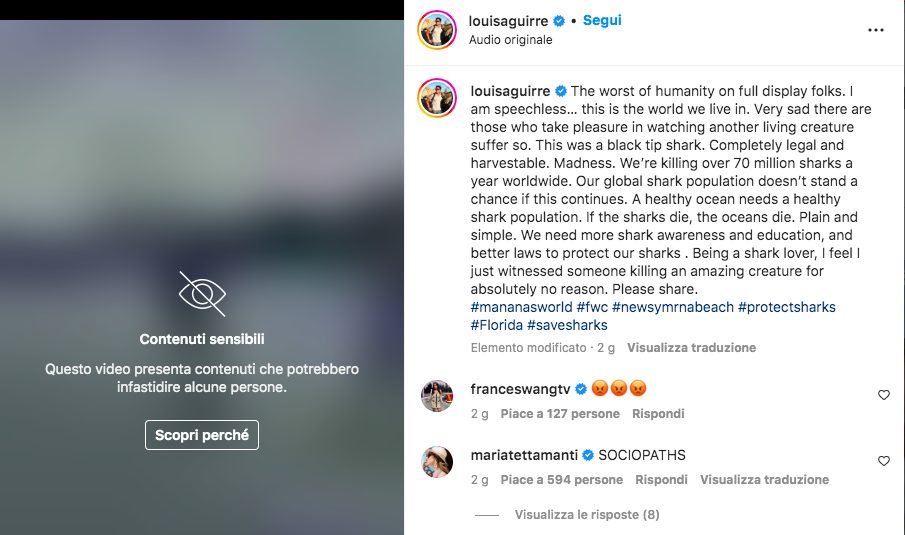
Task: View the franceswangtv profile avatar
Action: pyautogui.click(x=438, y=396)
